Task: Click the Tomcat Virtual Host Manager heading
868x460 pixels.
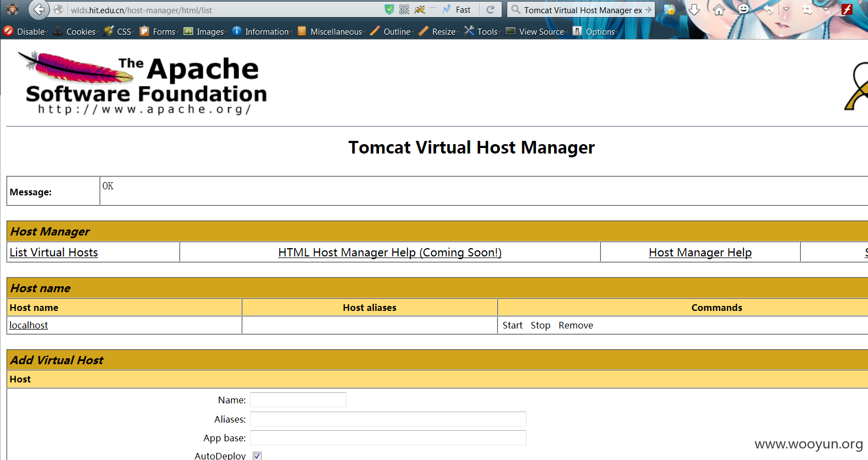Action: (471, 147)
